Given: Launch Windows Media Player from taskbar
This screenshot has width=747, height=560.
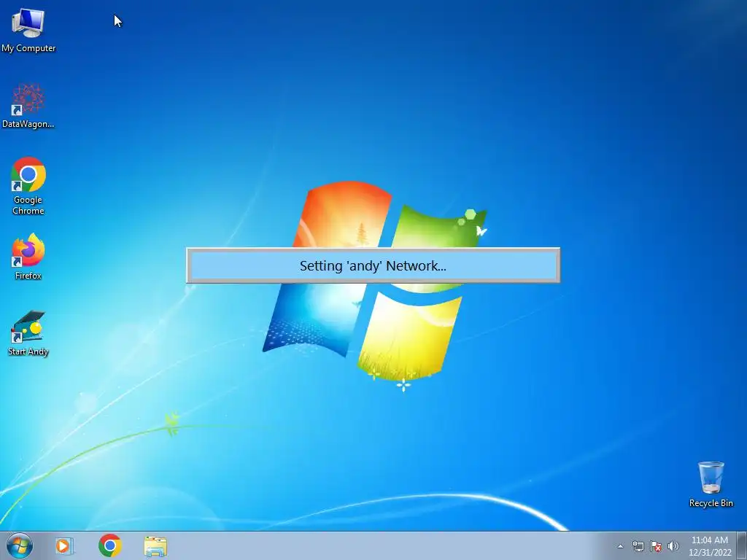Looking at the screenshot, I should (x=64, y=545).
